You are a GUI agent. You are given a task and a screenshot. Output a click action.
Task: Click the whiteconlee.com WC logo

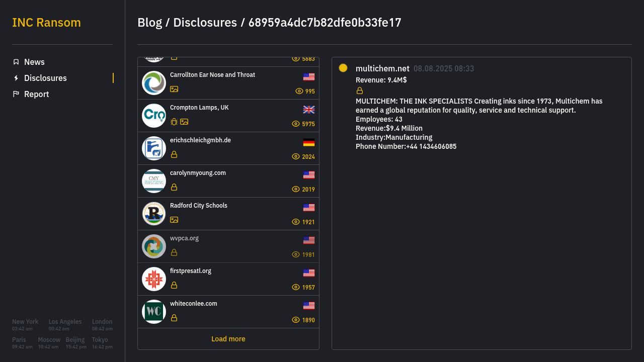coord(154,312)
